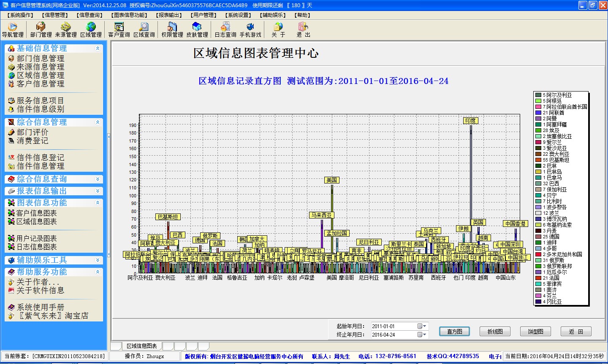Image resolution: width=608 pixels, height=364 pixels.
Task: Click the 阿尔及利亚 legend color swatch
Action: tap(538, 95)
